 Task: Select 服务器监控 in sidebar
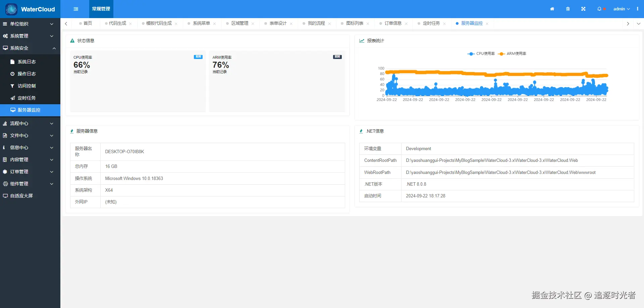30,110
